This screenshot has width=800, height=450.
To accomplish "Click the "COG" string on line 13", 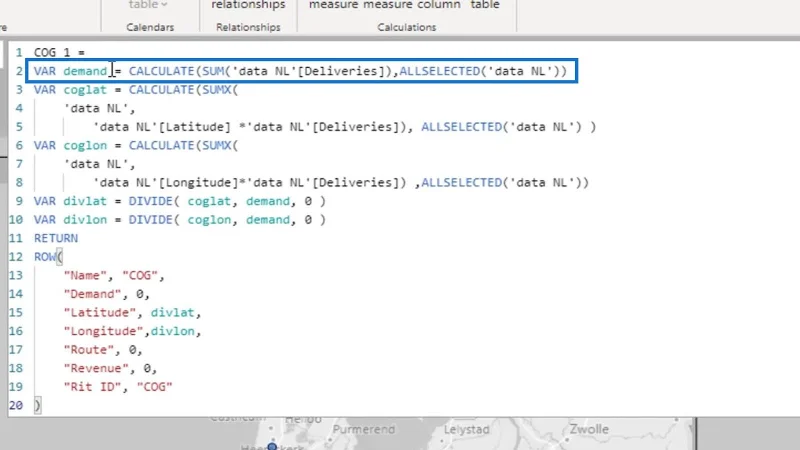I will [x=140, y=276].
